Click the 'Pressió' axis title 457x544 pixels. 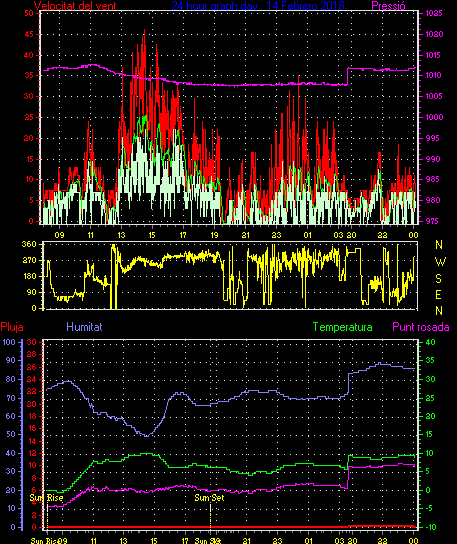tap(388, 5)
